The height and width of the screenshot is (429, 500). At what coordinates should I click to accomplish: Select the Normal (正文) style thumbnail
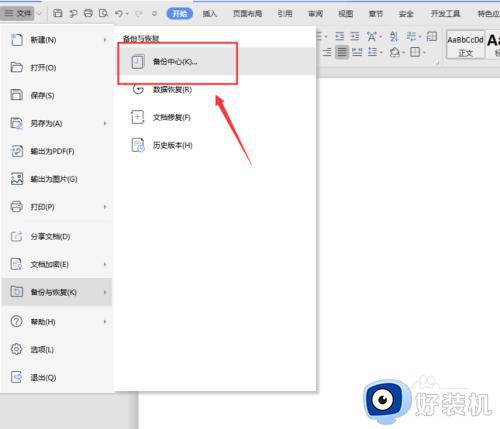coord(465,45)
